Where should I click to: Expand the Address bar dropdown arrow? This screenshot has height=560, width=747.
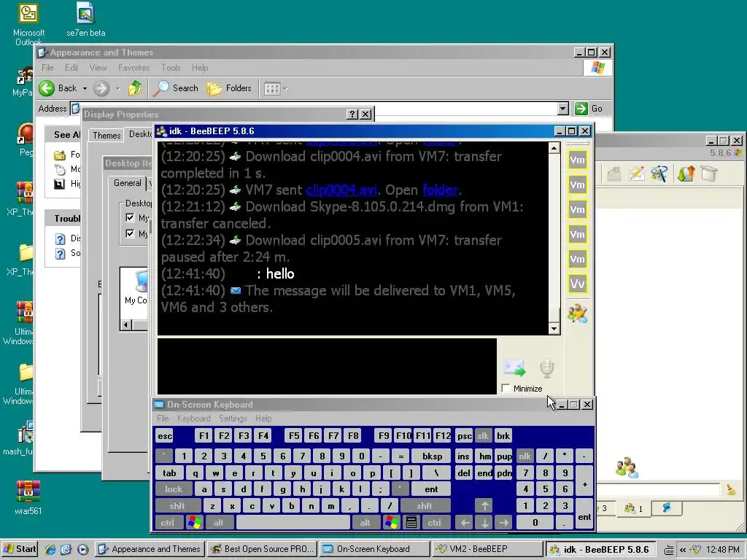tap(562, 109)
